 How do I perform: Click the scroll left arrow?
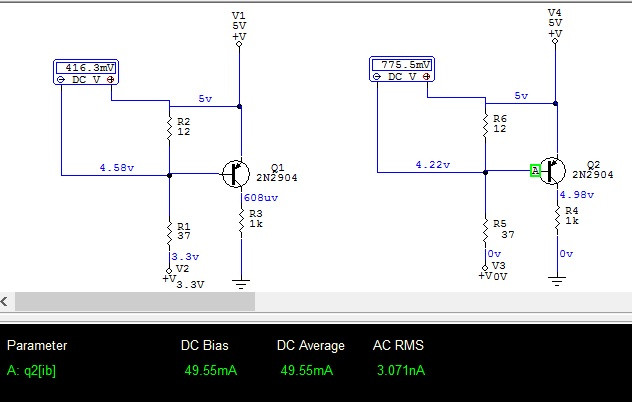point(4,301)
